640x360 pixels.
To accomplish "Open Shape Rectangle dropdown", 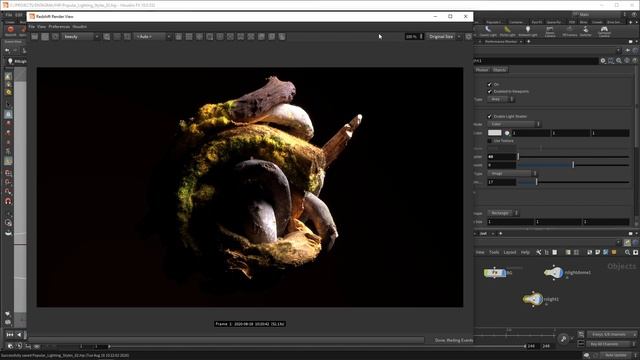I will [503, 213].
